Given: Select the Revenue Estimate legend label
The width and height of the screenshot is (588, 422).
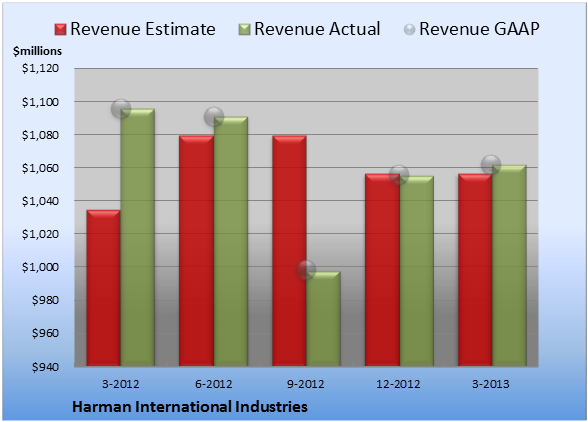Looking at the screenshot, I should click(x=143, y=29).
